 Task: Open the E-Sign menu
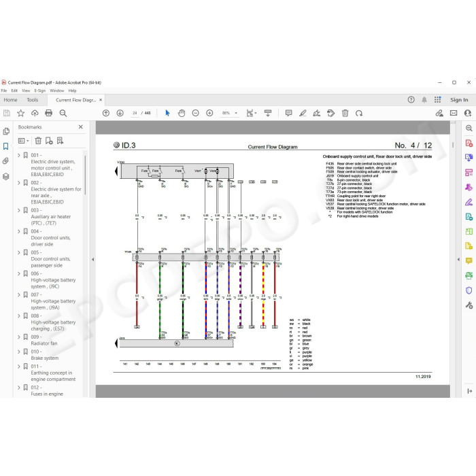click(x=39, y=90)
